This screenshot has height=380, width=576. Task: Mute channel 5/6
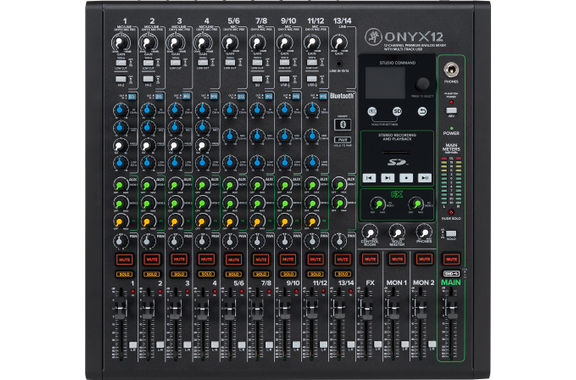pyautogui.click(x=234, y=259)
